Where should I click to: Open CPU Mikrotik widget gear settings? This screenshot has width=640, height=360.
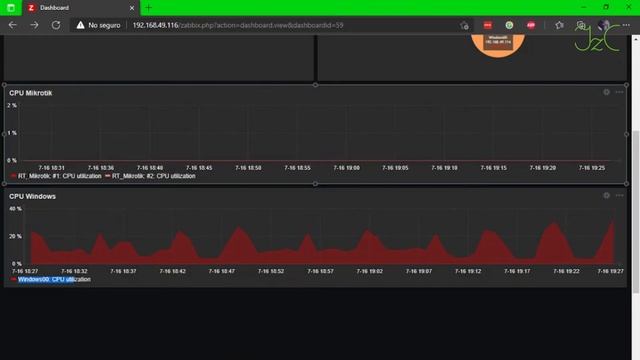pyautogui.click(x=607, y=92)
